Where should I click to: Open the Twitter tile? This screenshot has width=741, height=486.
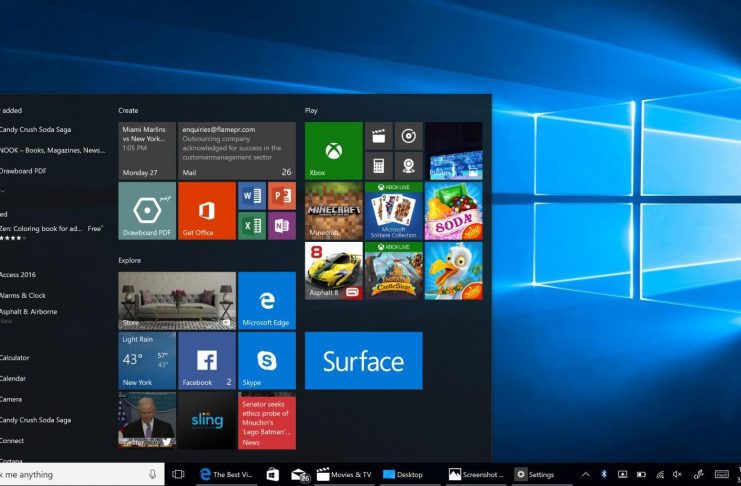[x=147, y=420]
